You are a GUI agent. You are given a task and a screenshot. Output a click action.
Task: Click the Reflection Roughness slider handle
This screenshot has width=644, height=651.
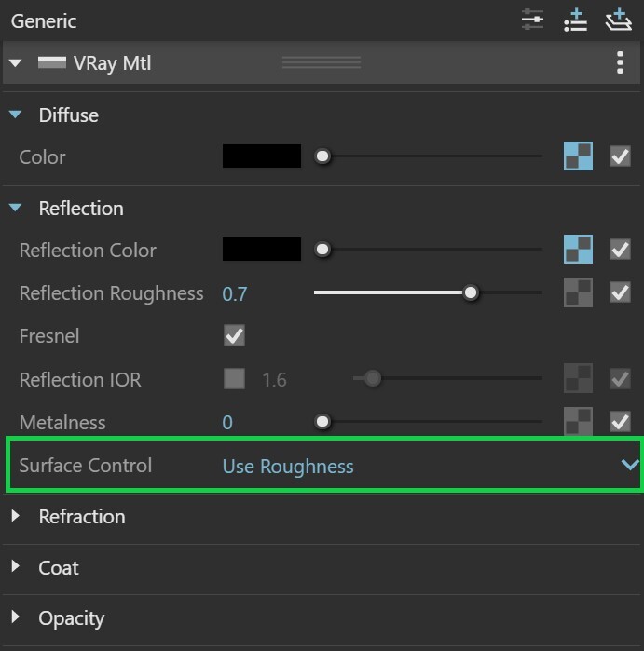pos(471,292)
